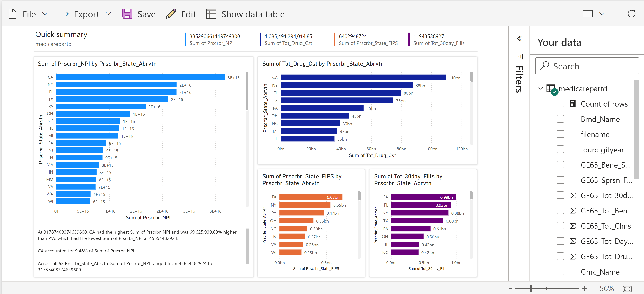
Task: Click the Edit pencil icon
Action: pos(171,14)
